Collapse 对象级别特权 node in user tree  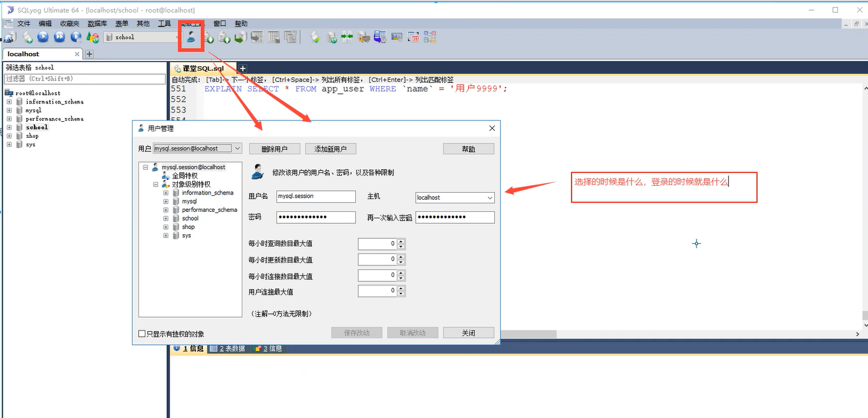click(156, 184)
